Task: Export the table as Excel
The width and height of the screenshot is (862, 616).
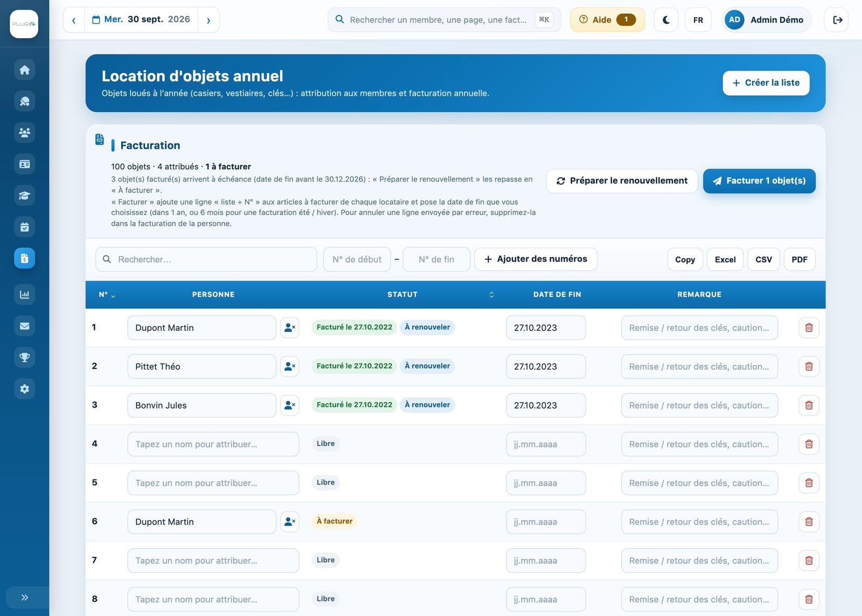Action: [x=725, y=260]
